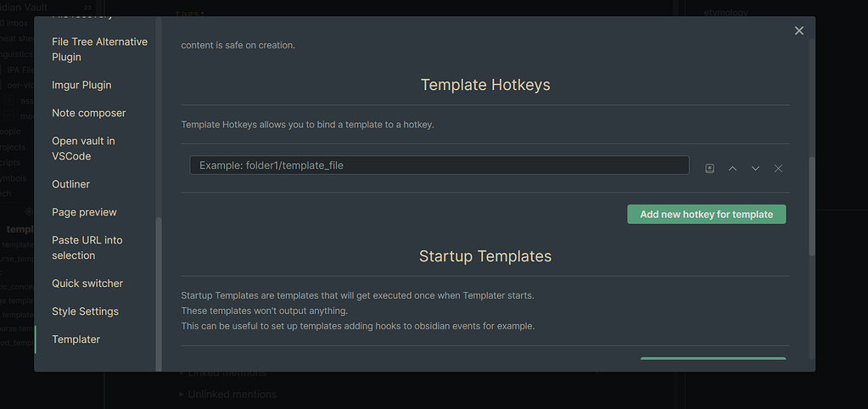This screenshot has height=409, width=868.
Task: Click the settings content scrollbar
Action: point(811,206)
